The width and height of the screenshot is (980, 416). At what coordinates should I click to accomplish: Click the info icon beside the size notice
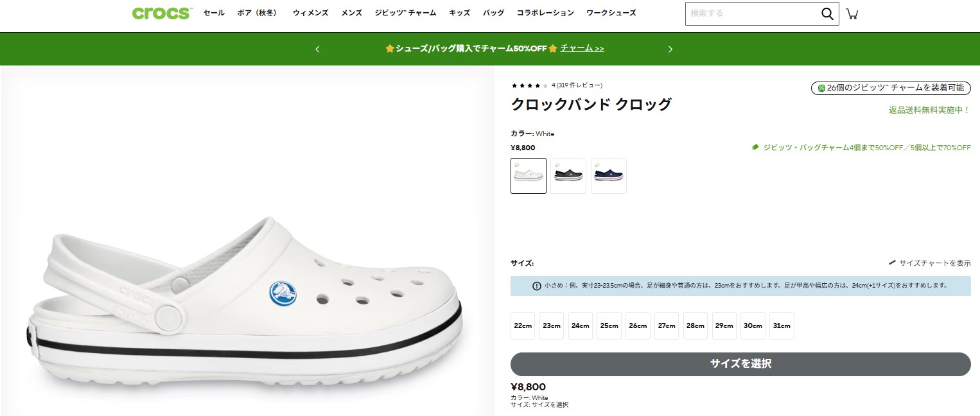537,286
